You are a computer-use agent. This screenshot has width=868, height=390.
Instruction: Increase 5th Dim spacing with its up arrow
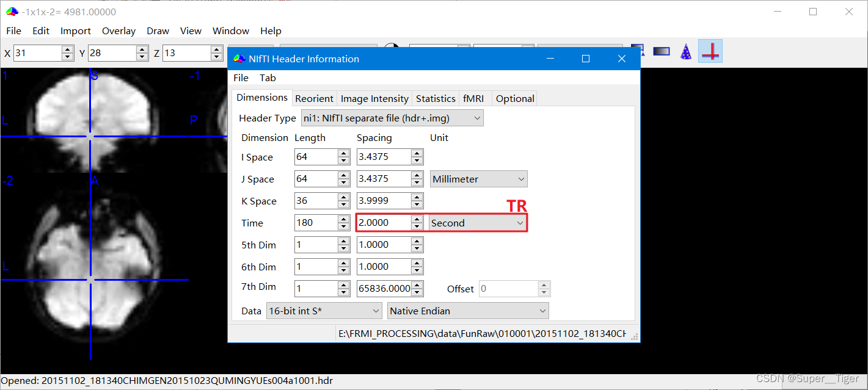(x=417, y=241)
